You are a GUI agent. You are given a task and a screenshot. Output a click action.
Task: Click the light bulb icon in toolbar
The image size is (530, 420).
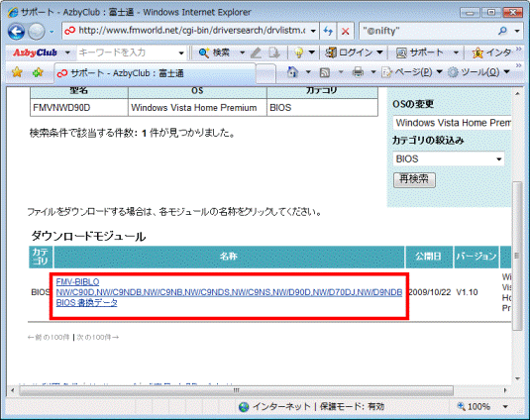(298, 52)
